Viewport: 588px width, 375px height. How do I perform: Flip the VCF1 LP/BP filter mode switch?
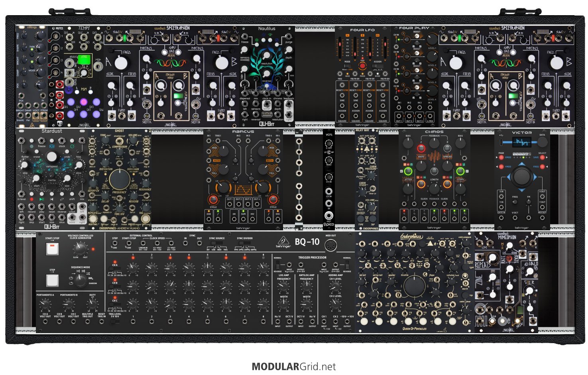pos(329,153)
